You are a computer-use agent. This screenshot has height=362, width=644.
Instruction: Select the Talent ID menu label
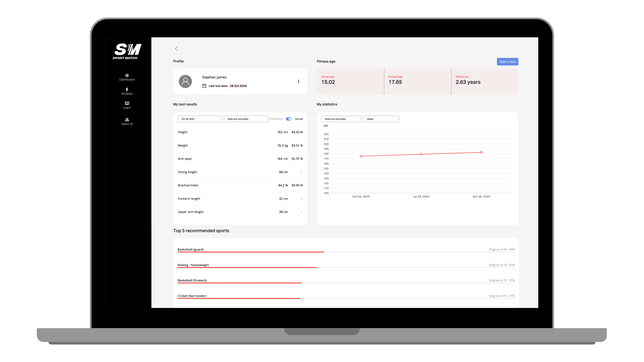tap(127, 124)
